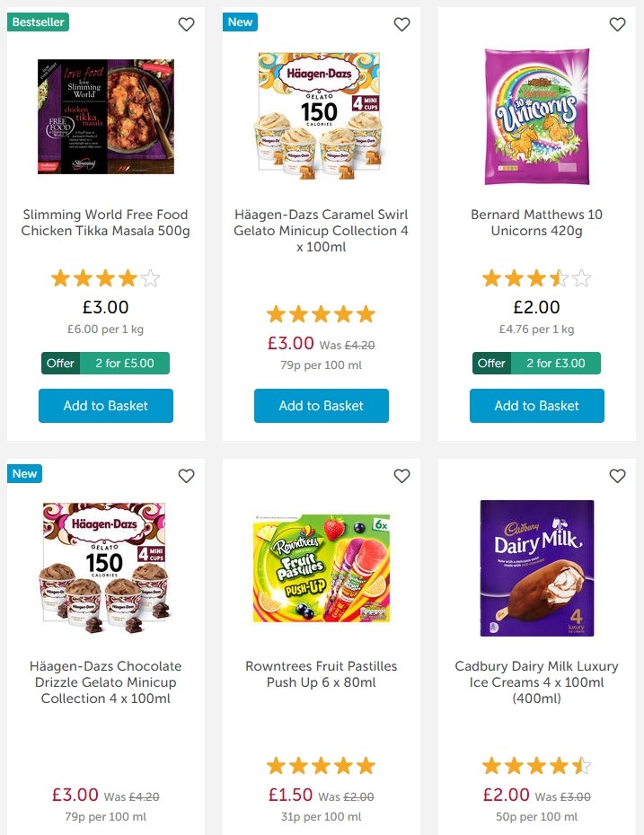644x835 pixels.
Task: Add Slimming World Chicken Tikka Masala to basket
Action: (105, 406)
